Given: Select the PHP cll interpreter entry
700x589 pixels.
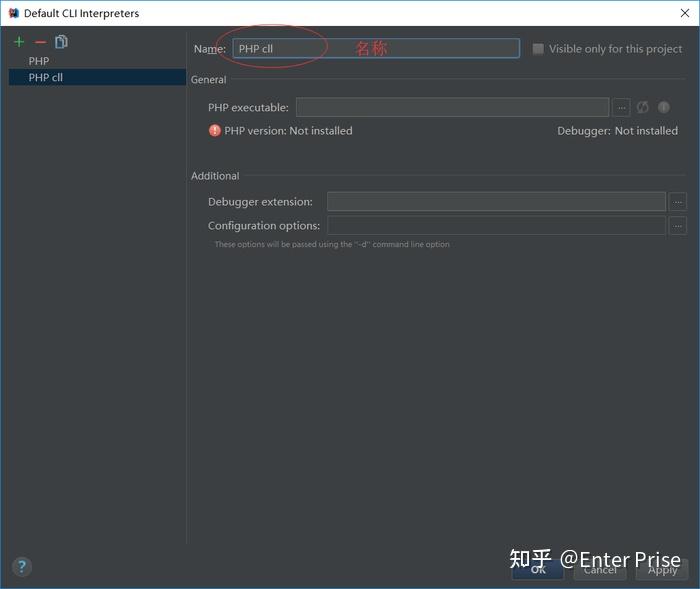Looking at the screenshot, I should coord(97,77).
